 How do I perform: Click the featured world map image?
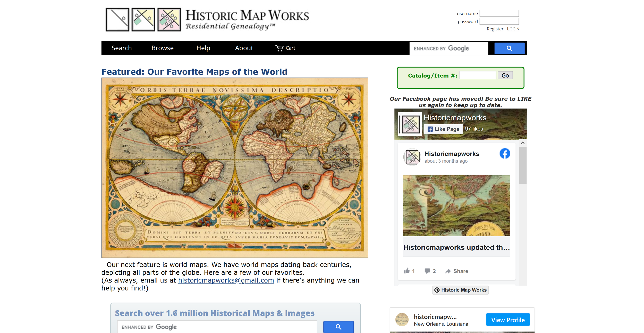[x=235, y=168]
